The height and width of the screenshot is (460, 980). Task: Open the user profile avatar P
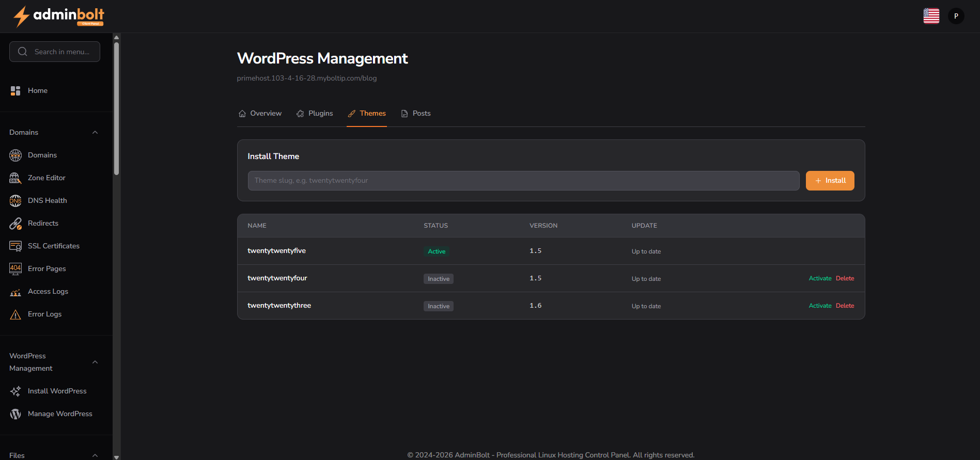[x=956, y=16]
